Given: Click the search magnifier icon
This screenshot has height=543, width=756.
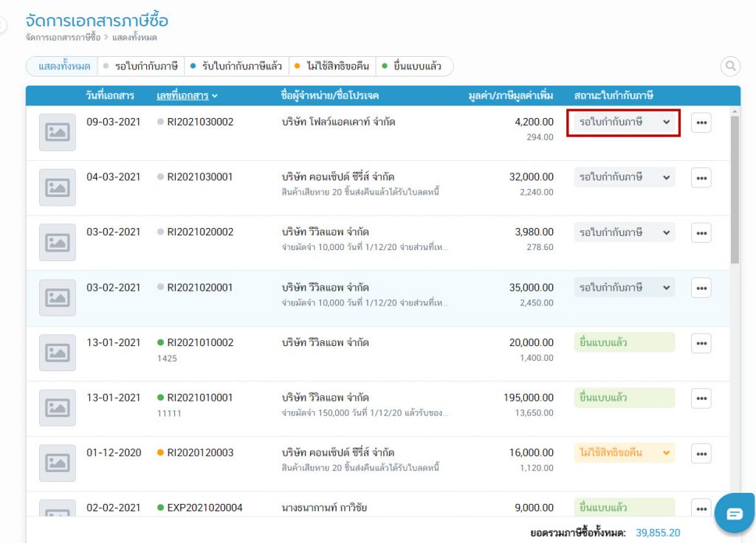Looking at the screenshot, I should pyautogui.click(x=730, y=66).
